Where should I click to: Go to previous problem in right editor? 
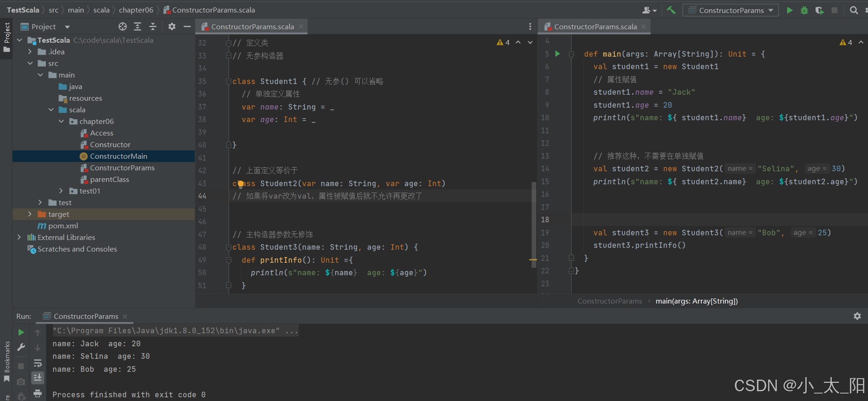pyautogui.click(x=861, y=42)
